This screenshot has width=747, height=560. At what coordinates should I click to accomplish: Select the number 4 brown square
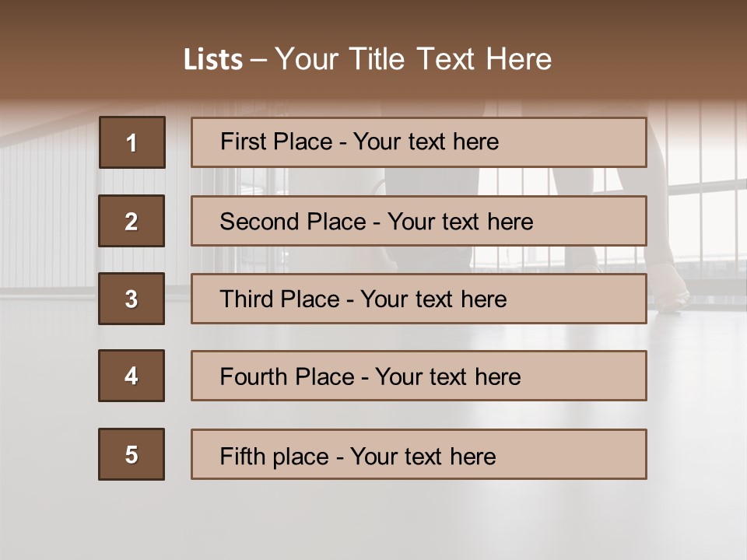(x=132, y=376)
